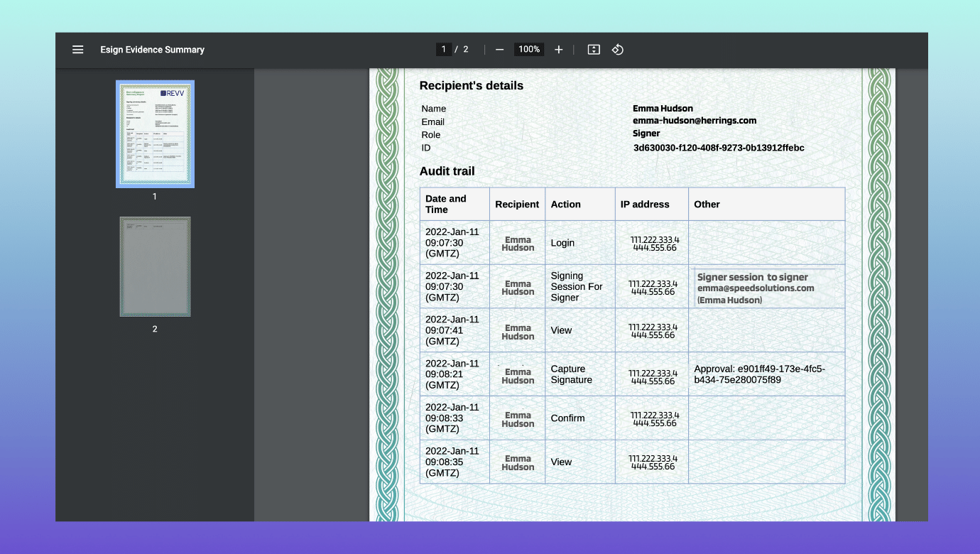Click the Date and Time column header

click(x=446, y=204)
